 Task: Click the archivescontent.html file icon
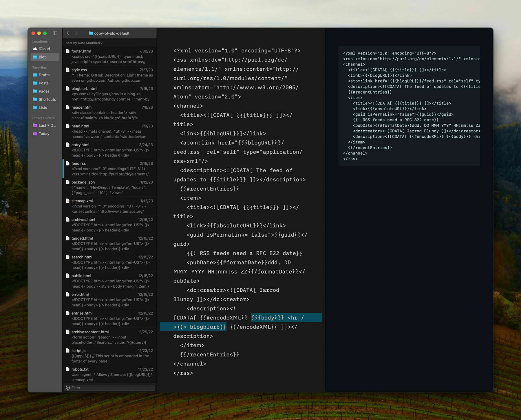click(x=67, y=332)
